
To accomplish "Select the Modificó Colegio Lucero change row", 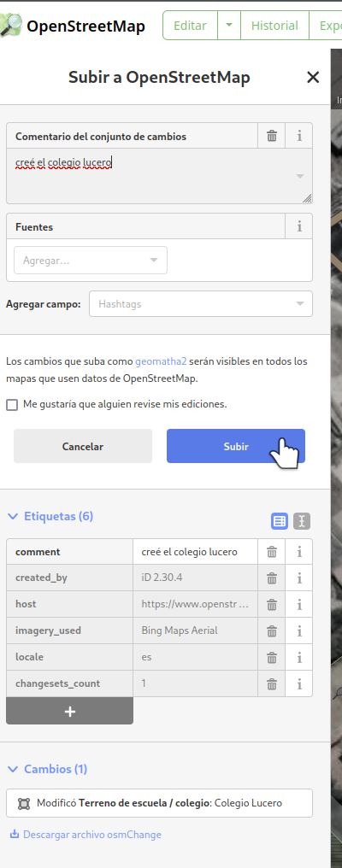I will tap(159, 803).
